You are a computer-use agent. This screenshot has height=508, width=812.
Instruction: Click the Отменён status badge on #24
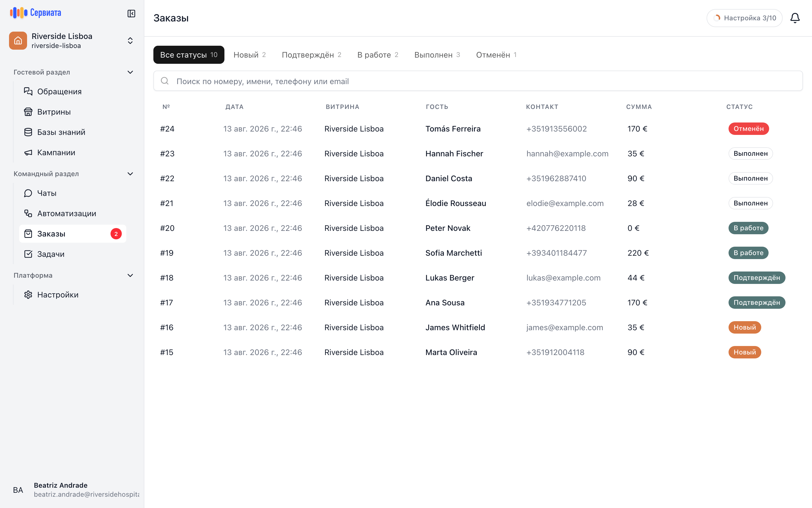click(x=749, y=129)
